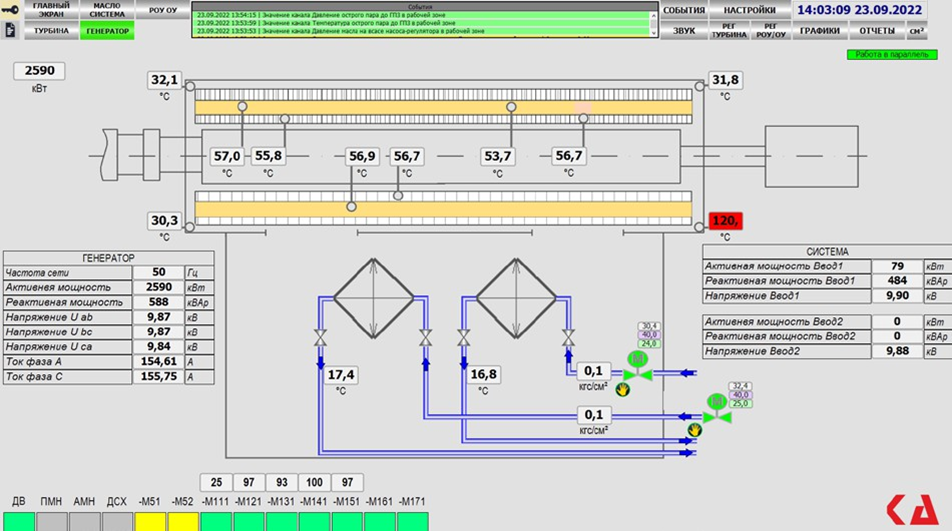Viewport: 952px width, 531px height.
Task: Click the key access icon
Action: pyautogui.click(x=10, y=9)
